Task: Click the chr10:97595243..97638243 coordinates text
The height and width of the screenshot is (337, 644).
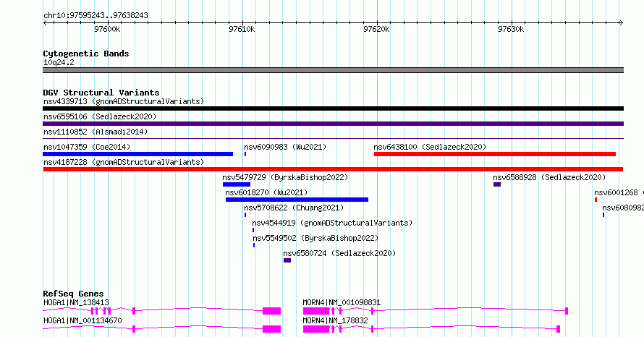Action: click(x=96, y=16)
